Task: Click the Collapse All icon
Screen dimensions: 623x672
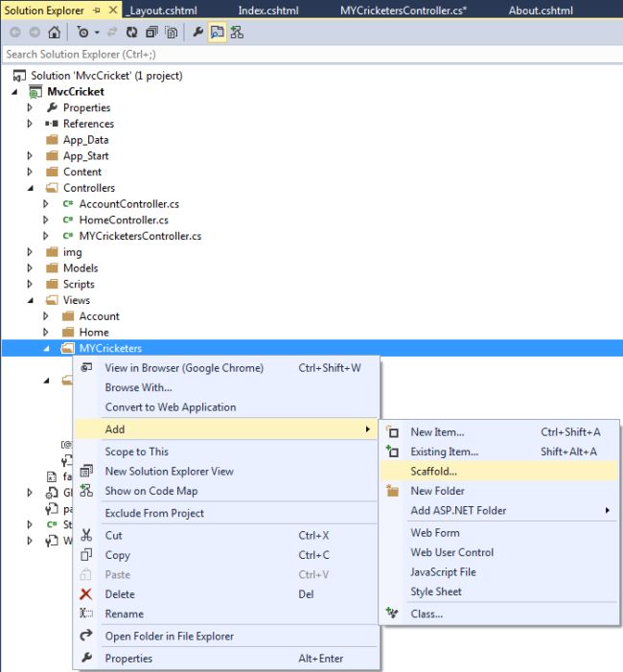Action: click(151, 33)
